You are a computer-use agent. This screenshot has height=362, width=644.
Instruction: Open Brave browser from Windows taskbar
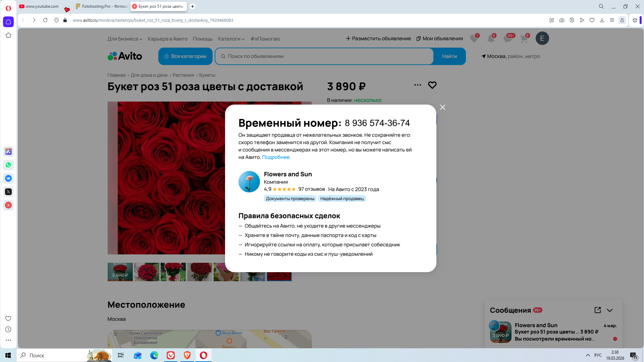click(x=187, y=355)
